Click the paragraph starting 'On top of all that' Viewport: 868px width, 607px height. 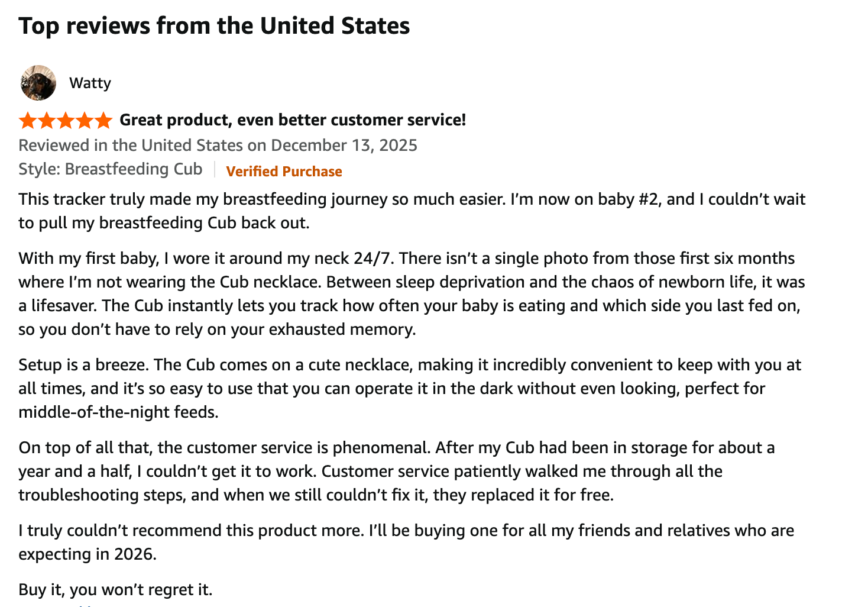(397, 471)
